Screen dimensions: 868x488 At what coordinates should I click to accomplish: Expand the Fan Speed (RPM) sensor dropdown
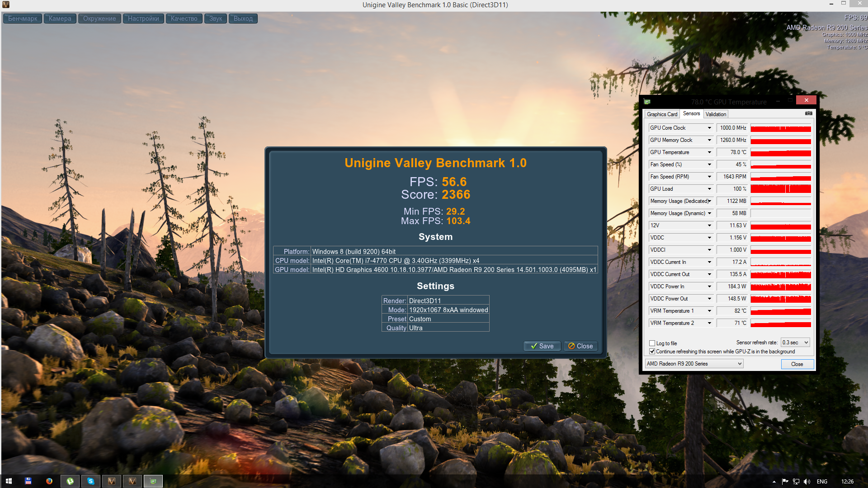pos(709,177)
